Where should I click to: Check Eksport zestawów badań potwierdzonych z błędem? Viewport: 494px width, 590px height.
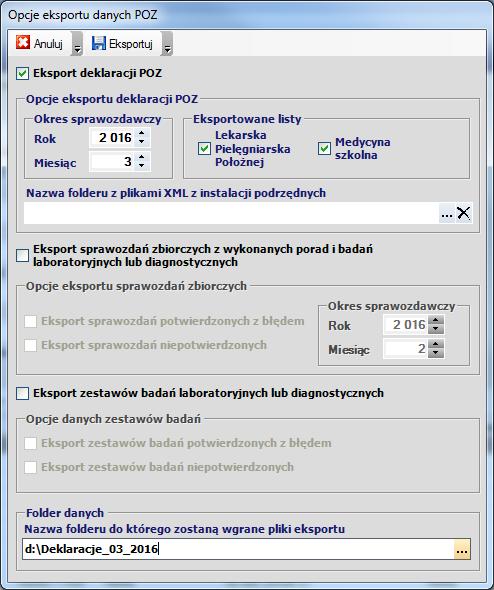[x=30, y=443]
